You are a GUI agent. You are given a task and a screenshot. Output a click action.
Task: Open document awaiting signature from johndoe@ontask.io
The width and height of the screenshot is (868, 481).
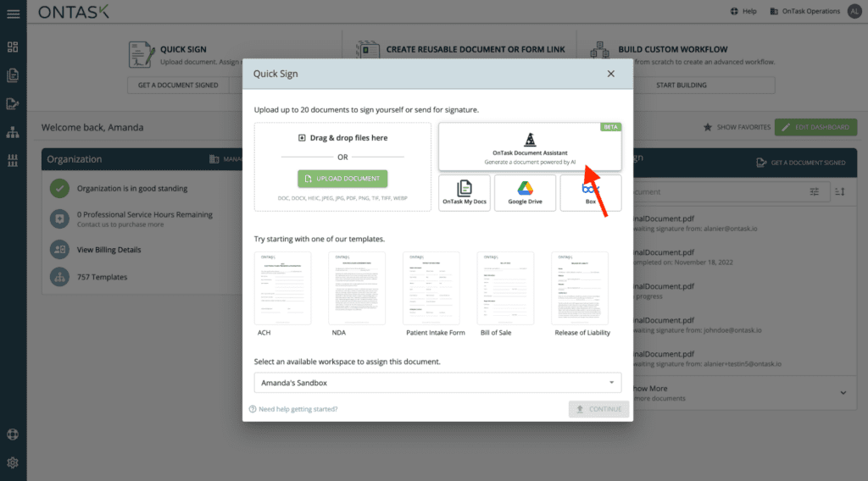click(744, 325)
